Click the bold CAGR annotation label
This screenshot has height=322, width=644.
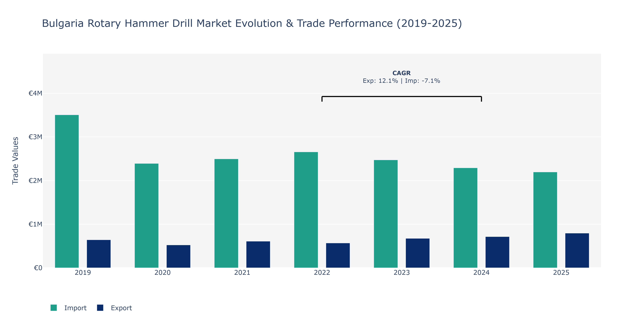point(402,73)
